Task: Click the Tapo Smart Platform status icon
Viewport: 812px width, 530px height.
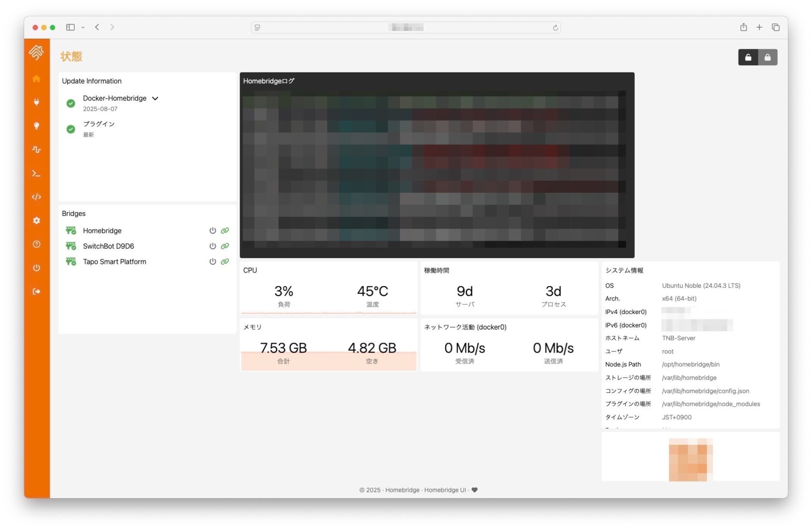Action: tap(71, 262)
